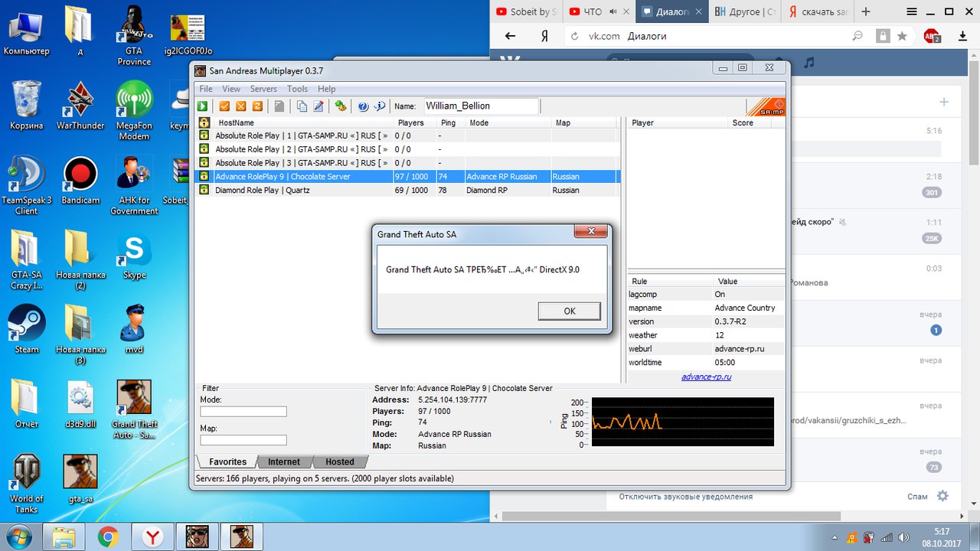The width and height of the screenshot is (980, 551).
Task: Click Отключить звуковые уведомления link
Action: coord(686,496)
